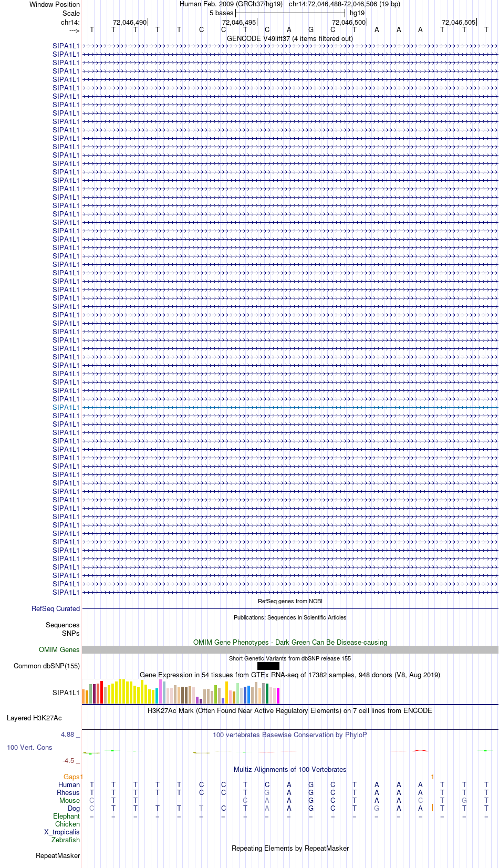Click the orange Gaps row label
This screenshot has height=868, width=499.
71,777
